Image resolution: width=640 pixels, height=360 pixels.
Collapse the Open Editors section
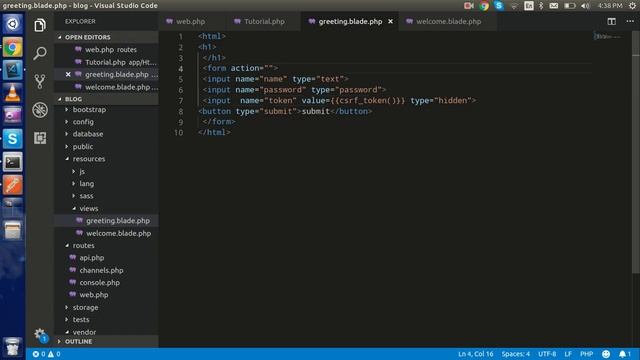click(x=106, y=37)
